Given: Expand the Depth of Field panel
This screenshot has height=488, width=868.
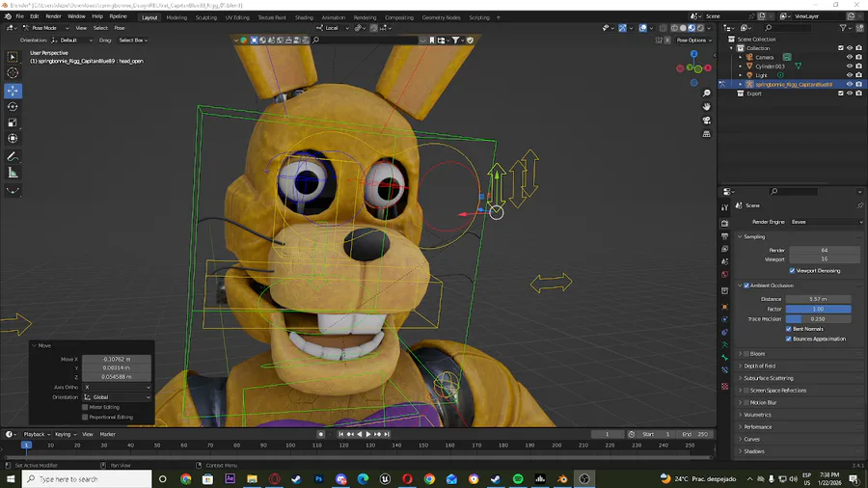Looking at the screenshot, I should (x=760, y=366).
